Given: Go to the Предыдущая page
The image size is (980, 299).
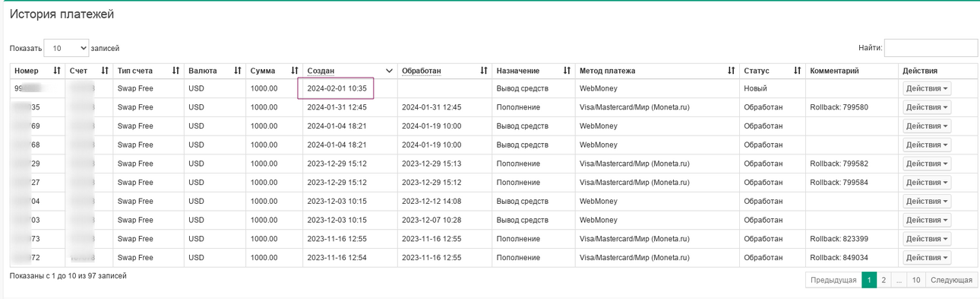Looking at the screenshot, I should pyautogui.click(x=833, y=280).
